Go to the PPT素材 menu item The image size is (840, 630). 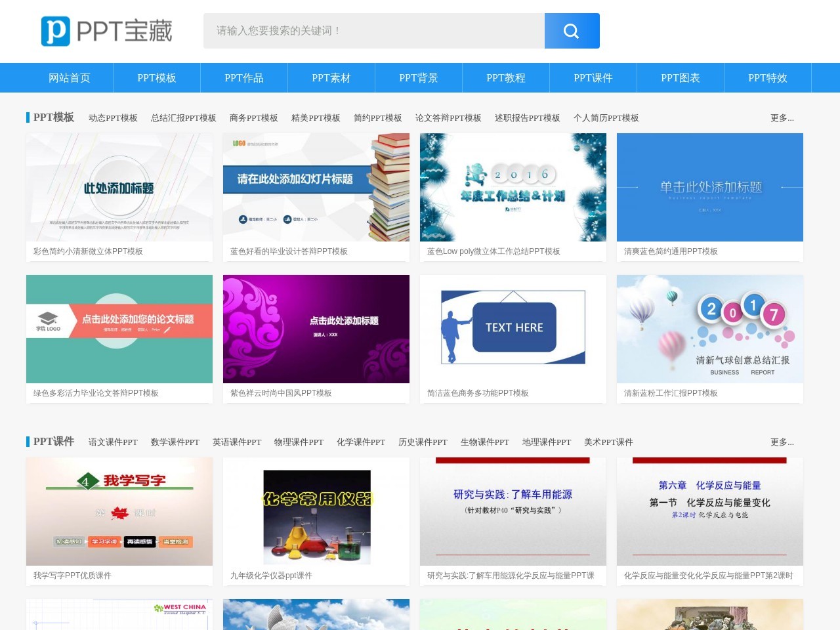click(331, 78)
